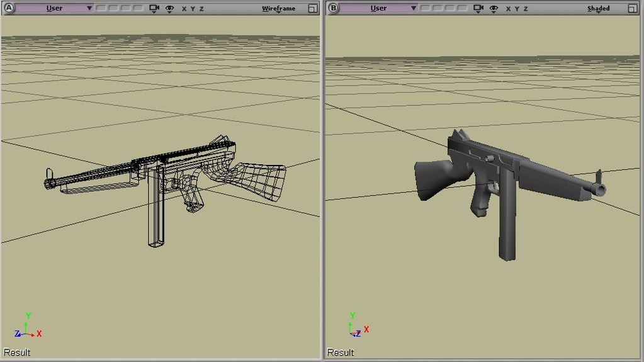The image size is (644, 362).
Task: Maximize viewport B with the resize icon
Action: pos(633,8)
